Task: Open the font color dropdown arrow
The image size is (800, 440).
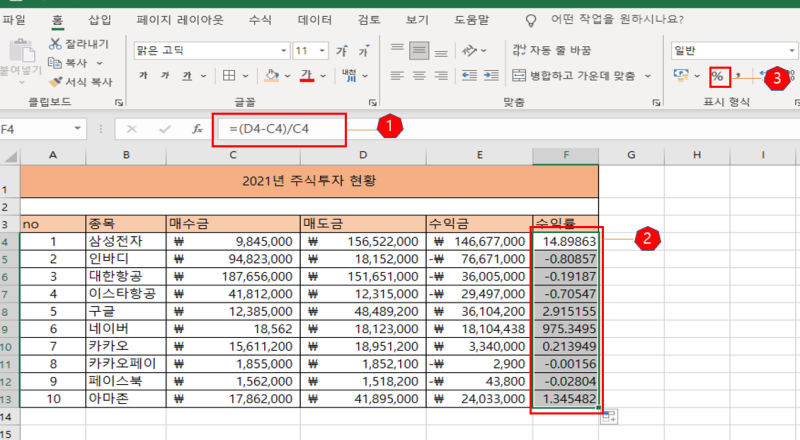Action: click(x=323, y=76)
